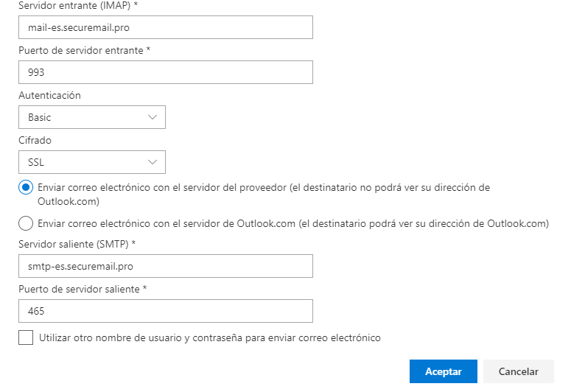571x392 pixels.
Task: Open the Cifrado combo box showing SSL
Action: [92, 162]
